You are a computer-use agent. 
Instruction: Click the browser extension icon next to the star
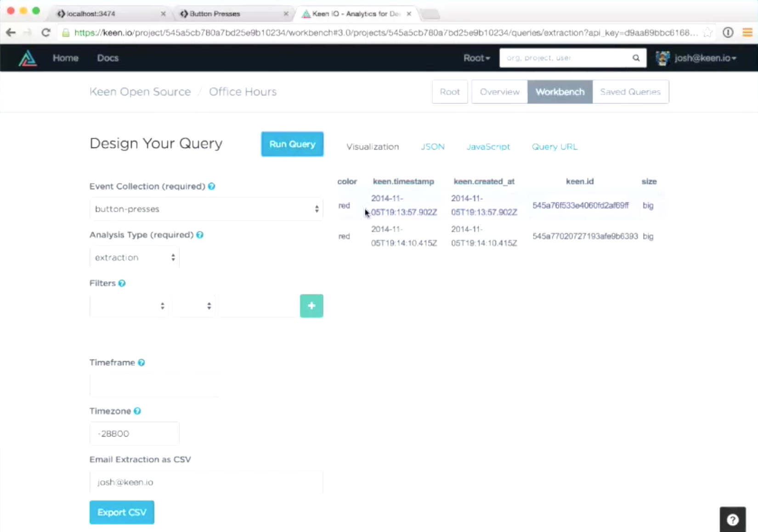coord(728,33)
